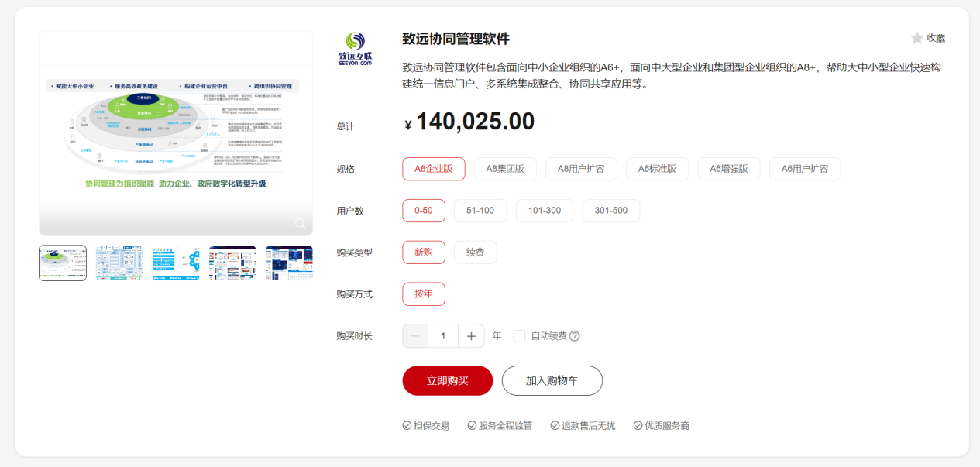Click the plus icon to increase duration
The height and width of the screenshot is (467, 980).
[471, 336]
